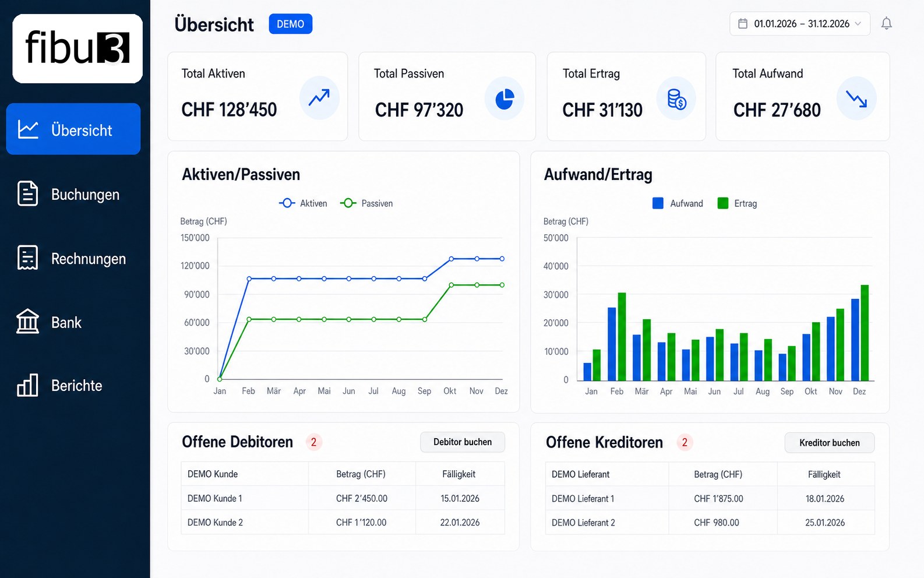Go to Buchungen in the sidebar
Screen dimensions: 924x578
[73, 194]
